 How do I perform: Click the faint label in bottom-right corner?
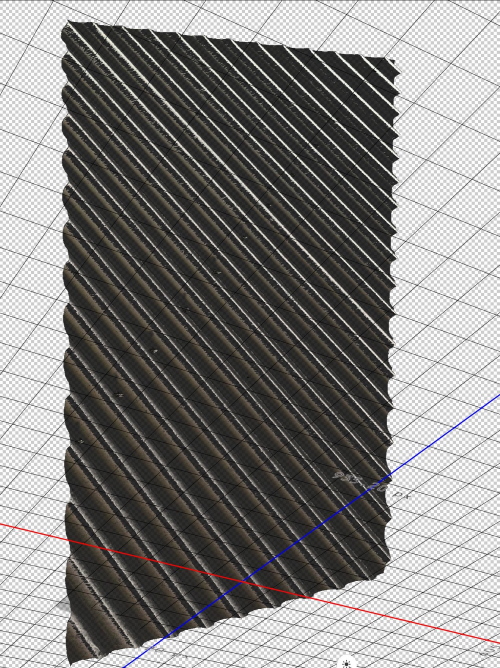(x=493, y=651)
